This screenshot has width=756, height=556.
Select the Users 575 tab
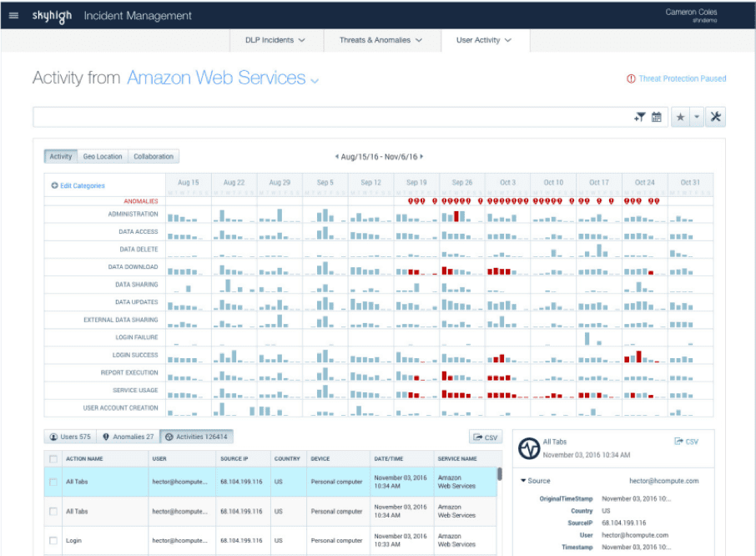[x=70, y=437]
